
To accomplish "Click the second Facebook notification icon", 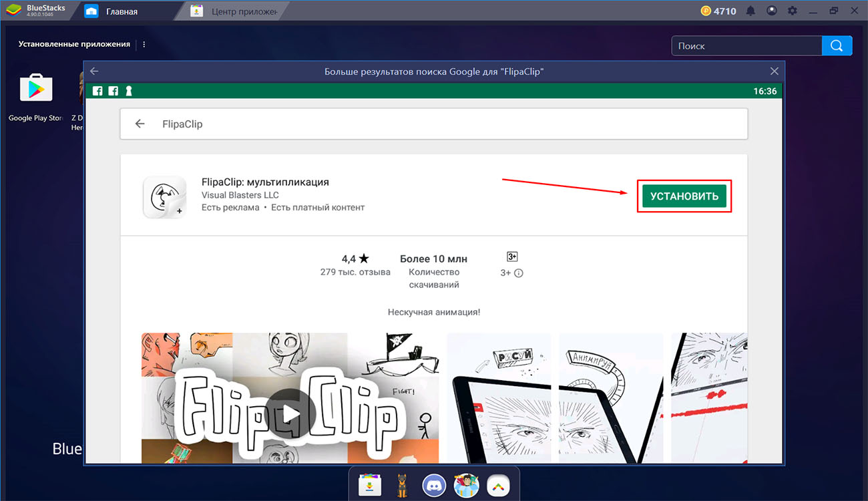I will 114,91.
